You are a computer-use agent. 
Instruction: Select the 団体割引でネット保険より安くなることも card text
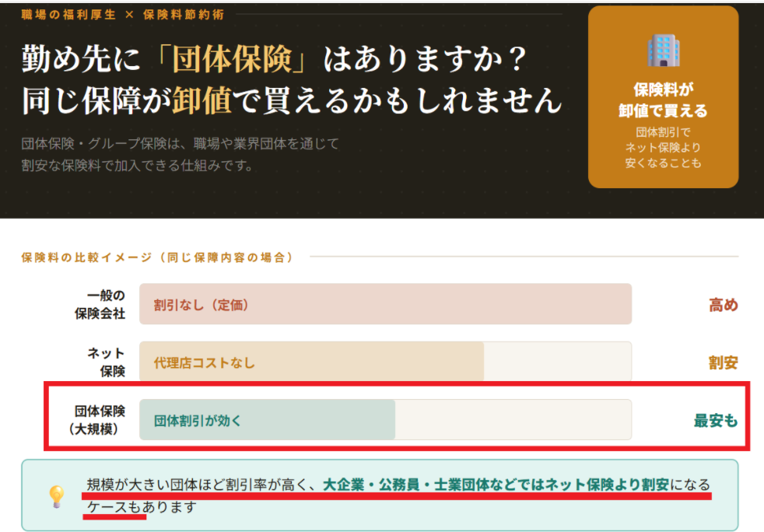pos(663,148)
